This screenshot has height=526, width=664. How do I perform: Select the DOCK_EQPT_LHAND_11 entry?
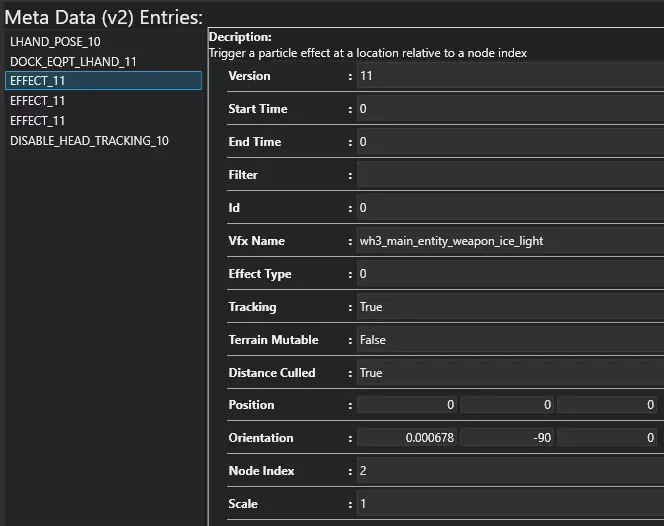[73, 62]
